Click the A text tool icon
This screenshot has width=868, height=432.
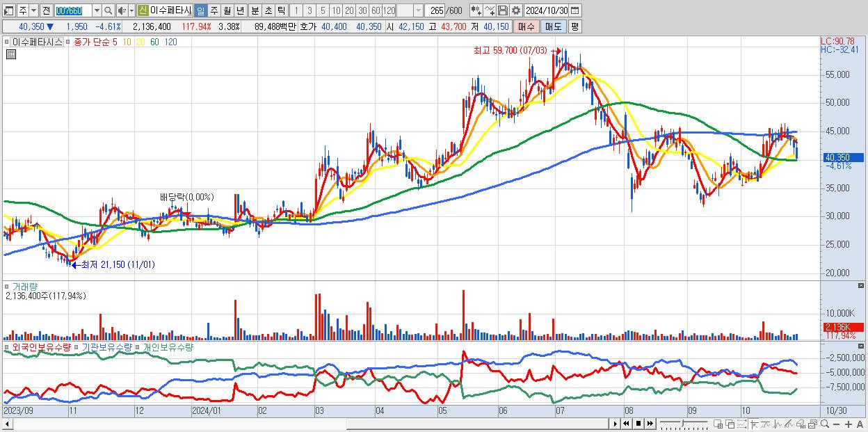click(x=860, y=424)
